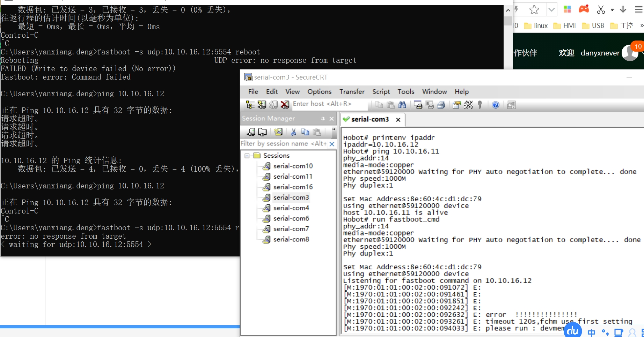The height and width of the screenshot is (337, 644).
Task: Click the Disconnect icon with red X
Action: pos(285,105)
